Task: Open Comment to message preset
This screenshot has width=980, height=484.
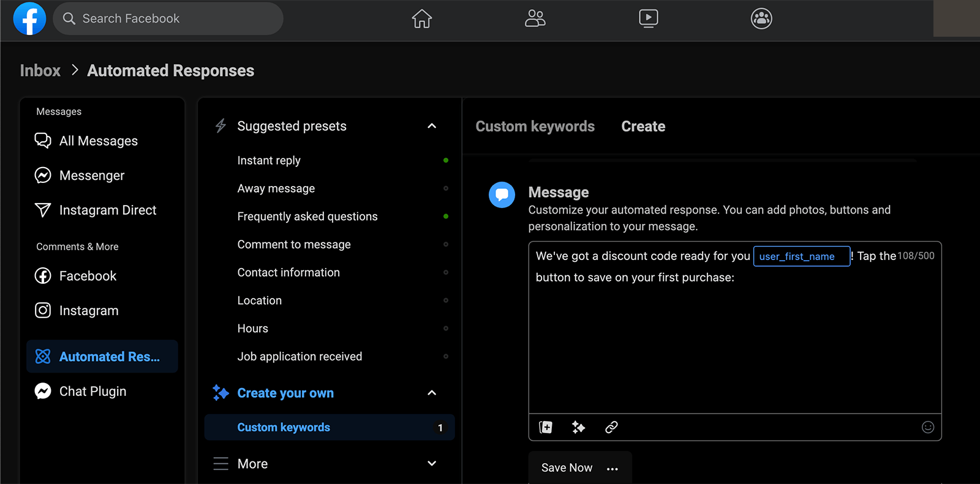Action: [x=294, y=244]
